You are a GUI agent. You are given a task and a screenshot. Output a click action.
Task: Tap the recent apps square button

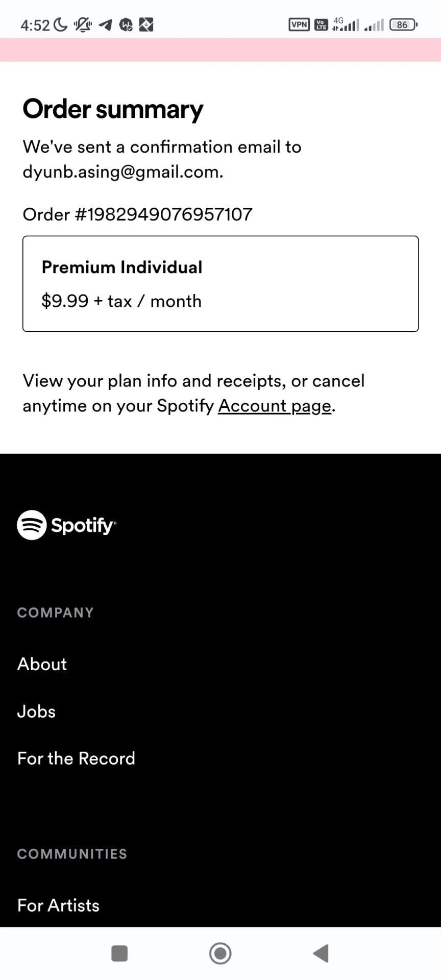(119, 953)
